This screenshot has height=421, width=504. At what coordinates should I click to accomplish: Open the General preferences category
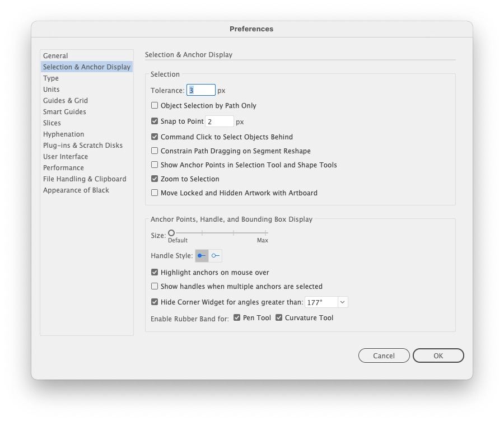(86, 55)
